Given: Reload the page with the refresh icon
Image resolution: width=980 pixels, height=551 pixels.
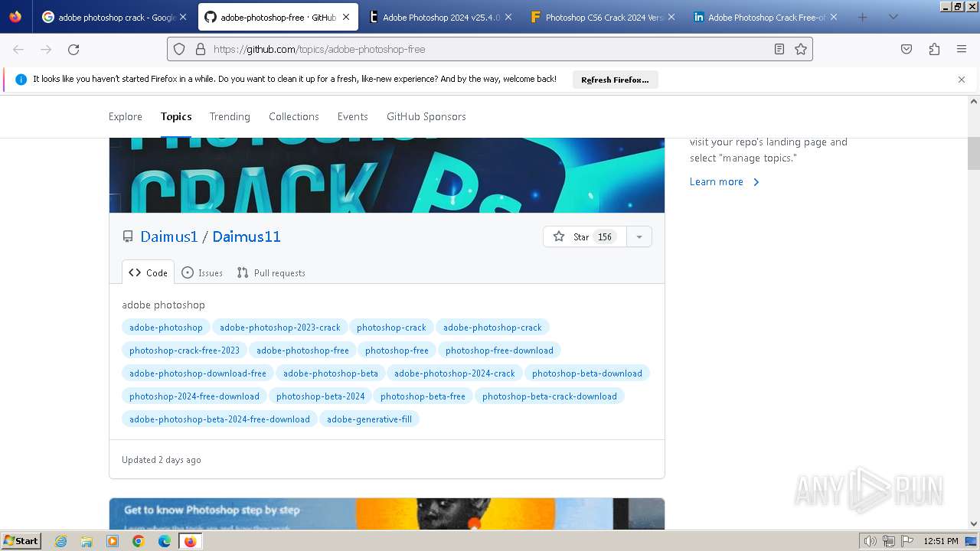Looking at the screenshot, I should coord(73,49).
